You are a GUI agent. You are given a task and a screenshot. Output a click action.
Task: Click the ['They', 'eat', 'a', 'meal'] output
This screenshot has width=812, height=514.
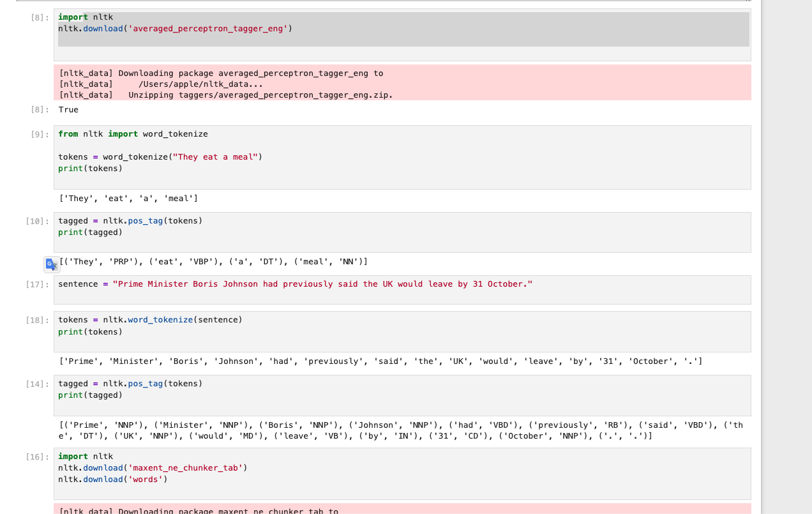(x=128, y=199)
